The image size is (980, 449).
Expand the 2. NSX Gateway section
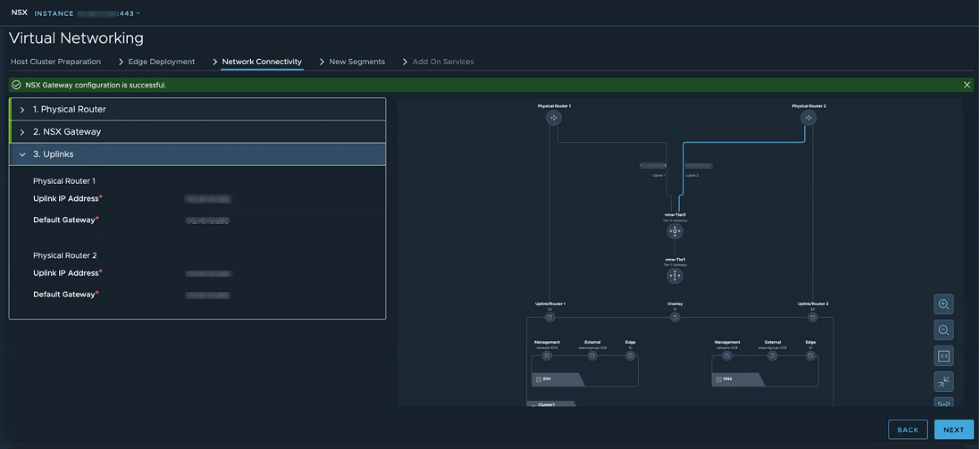[x=197, y=132]
